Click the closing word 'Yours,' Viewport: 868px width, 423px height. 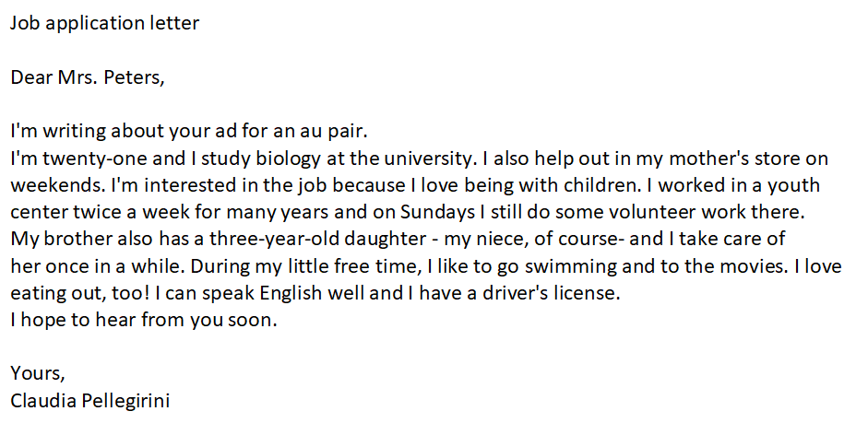[x=38, y=374]
